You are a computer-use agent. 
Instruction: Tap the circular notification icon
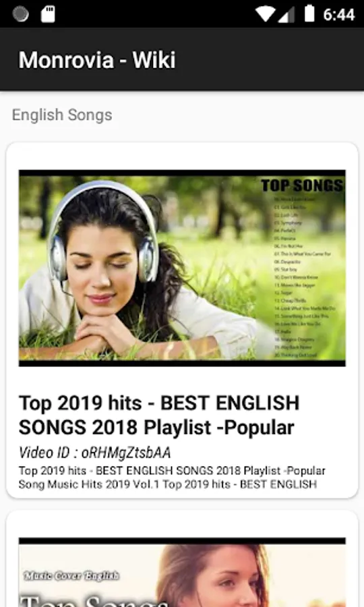(20, 14)
